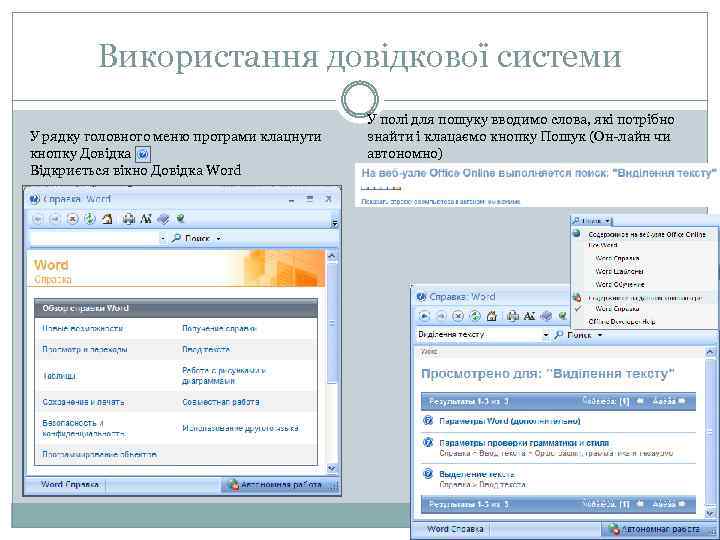Click Stop icon in left Help window toolbar
Viewport: 720px width, 540px height.
73,219
